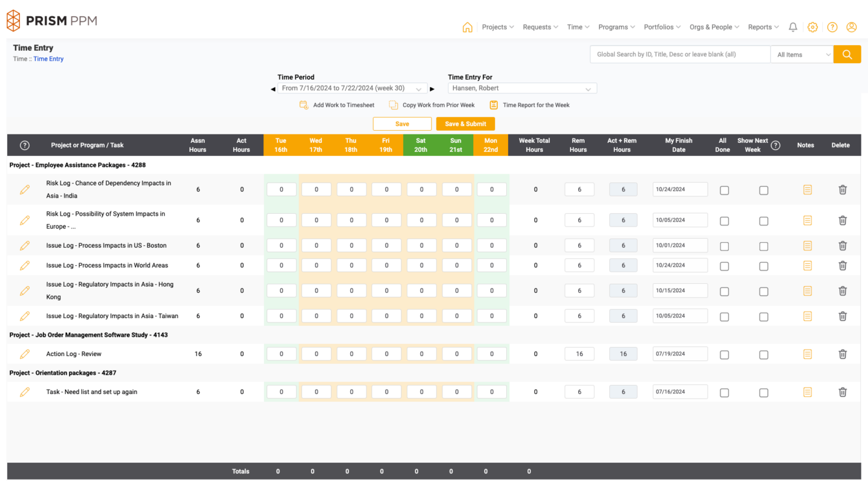Open the Time Entry For dropdown

521,88
